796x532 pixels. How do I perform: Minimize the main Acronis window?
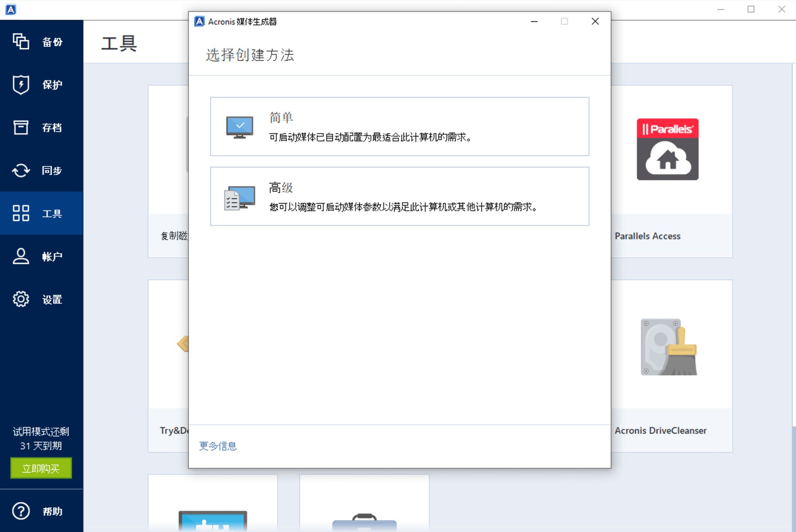click(721, 9)
